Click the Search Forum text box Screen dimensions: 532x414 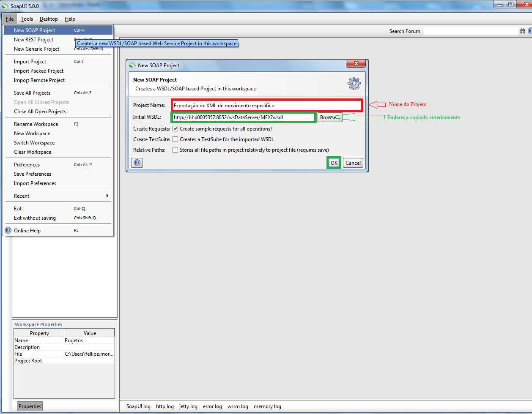click(x=471, y=31)
